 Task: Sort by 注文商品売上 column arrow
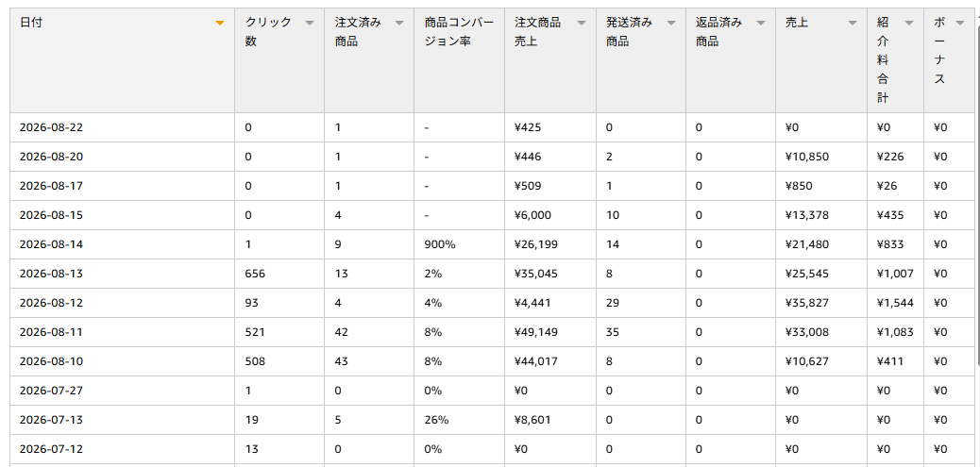point(582,23)
